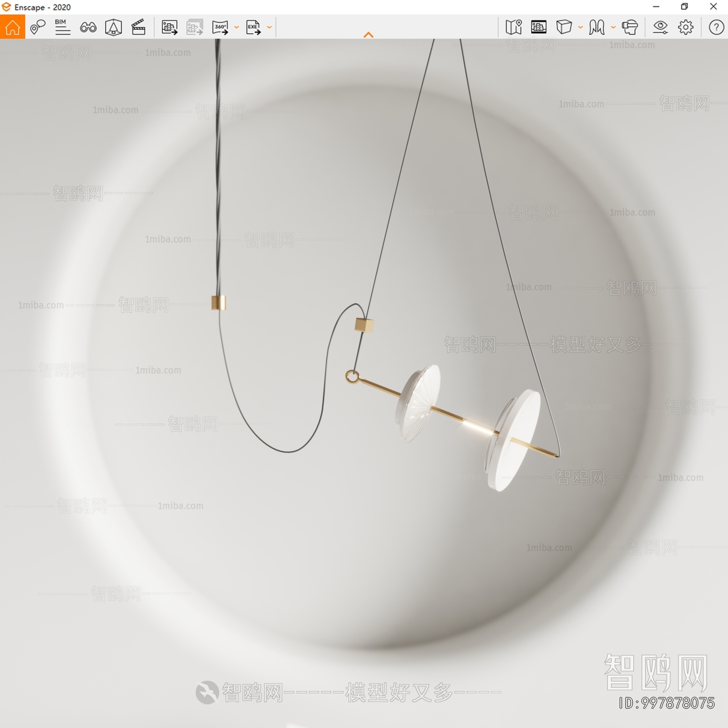Open the BIM information panel
This screenshot has height=728, width=728.
tap(62, 27)
